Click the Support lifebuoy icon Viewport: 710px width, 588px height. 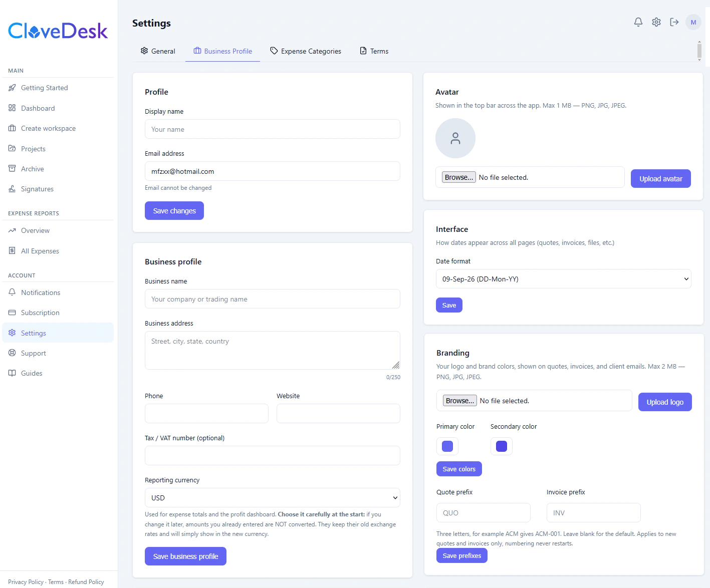[12, 353]
